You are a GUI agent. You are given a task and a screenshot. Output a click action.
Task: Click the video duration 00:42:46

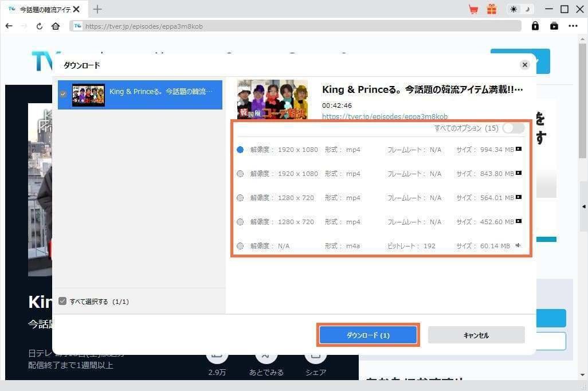(x=337, y=105)
